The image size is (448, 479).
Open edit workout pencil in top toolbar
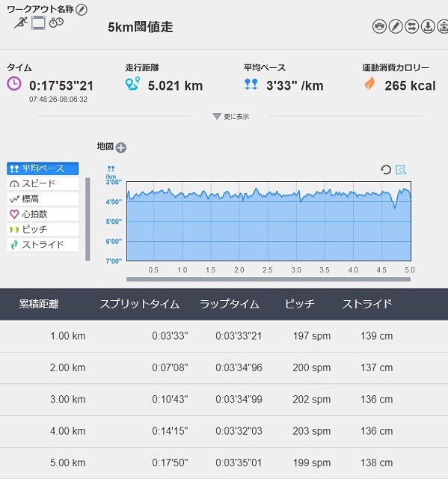[x=396, y=26]
